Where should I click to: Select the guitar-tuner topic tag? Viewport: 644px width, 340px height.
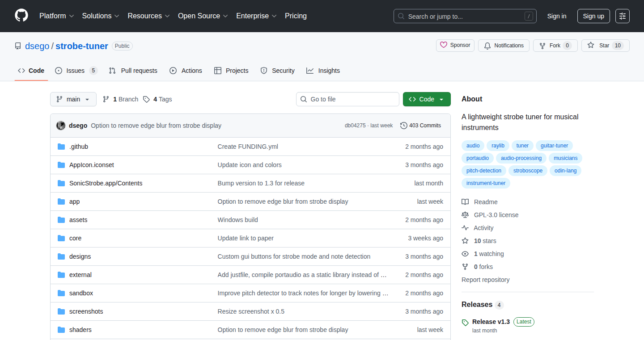555,146
